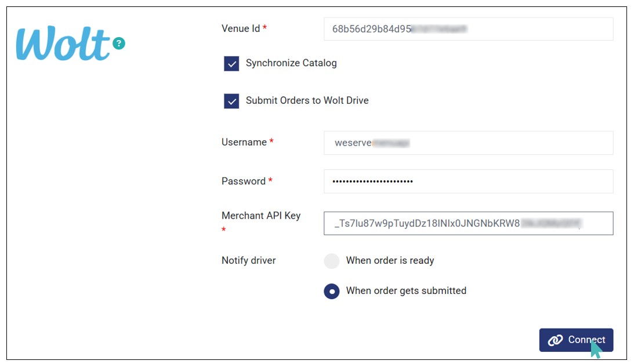Choose the 'When order gets submitted' radio option
Viewport: 634px width, 364px height.
(331, 291)
